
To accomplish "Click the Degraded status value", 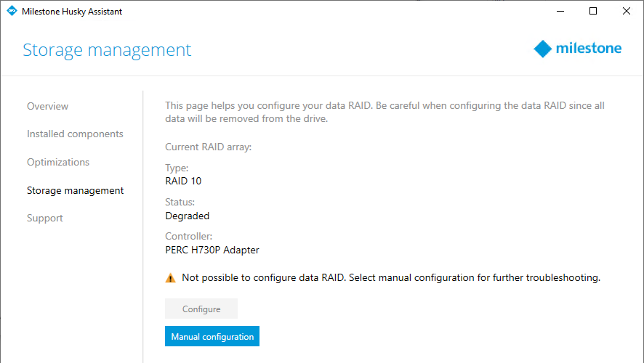I will (188, 216).
